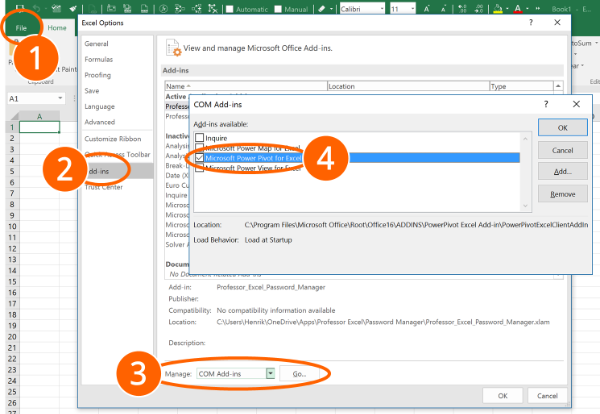The width and height of the screenshot is (600, 414).
Task: Apply the red font color A icon
Action: [518, 8]
